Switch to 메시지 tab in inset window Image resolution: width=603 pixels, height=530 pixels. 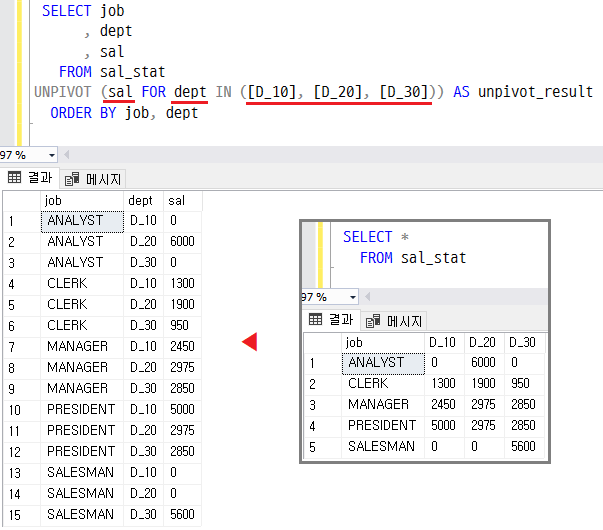(394, 321)
